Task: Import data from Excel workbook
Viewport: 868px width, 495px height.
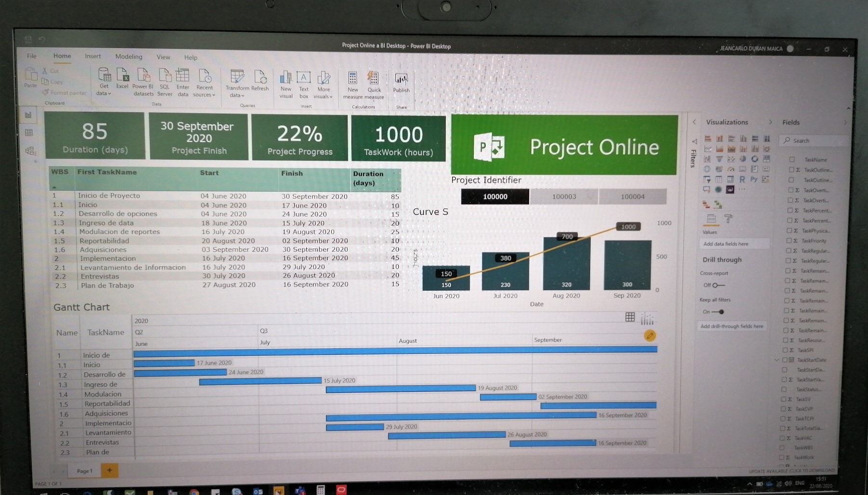Action: tap(122, 79)
